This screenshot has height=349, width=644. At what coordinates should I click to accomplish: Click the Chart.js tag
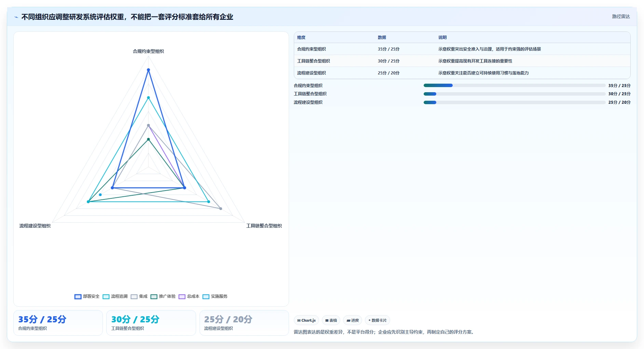(x=306, y=320)
